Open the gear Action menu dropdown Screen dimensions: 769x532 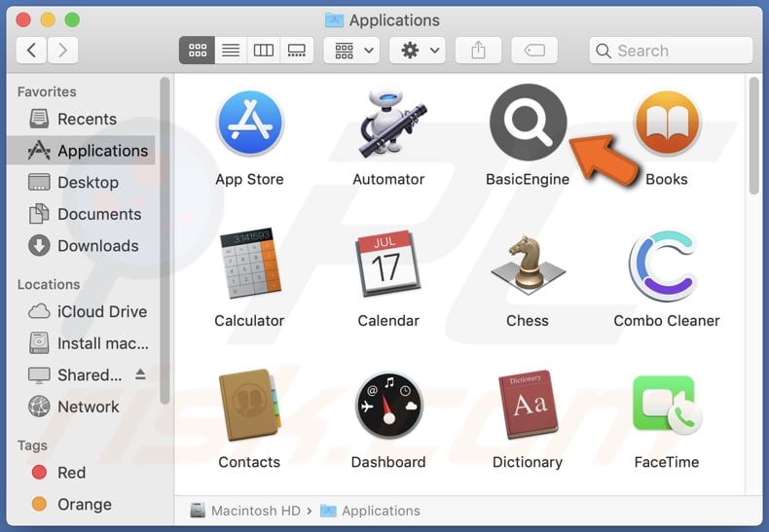[418, 50]
